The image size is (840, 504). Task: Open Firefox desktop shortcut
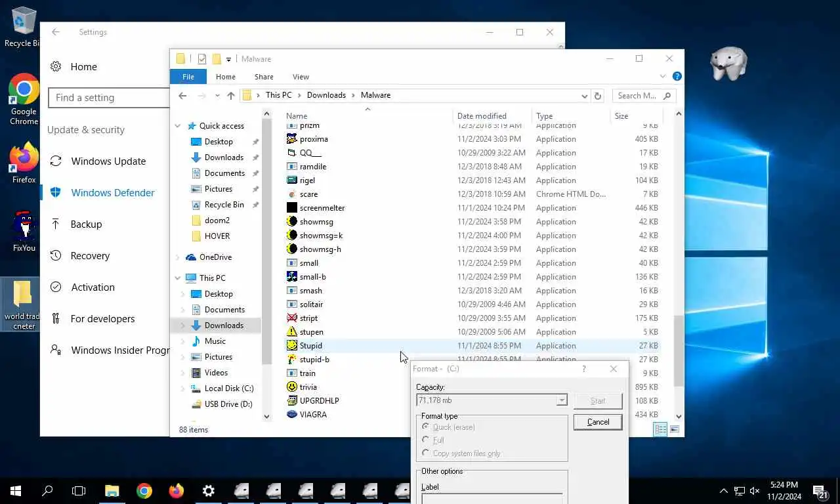coord(24,162)
